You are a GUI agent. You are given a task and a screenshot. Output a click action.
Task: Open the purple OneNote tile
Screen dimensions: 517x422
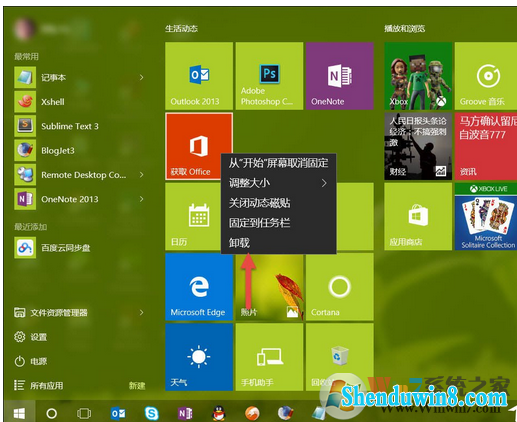coord(340,76)
